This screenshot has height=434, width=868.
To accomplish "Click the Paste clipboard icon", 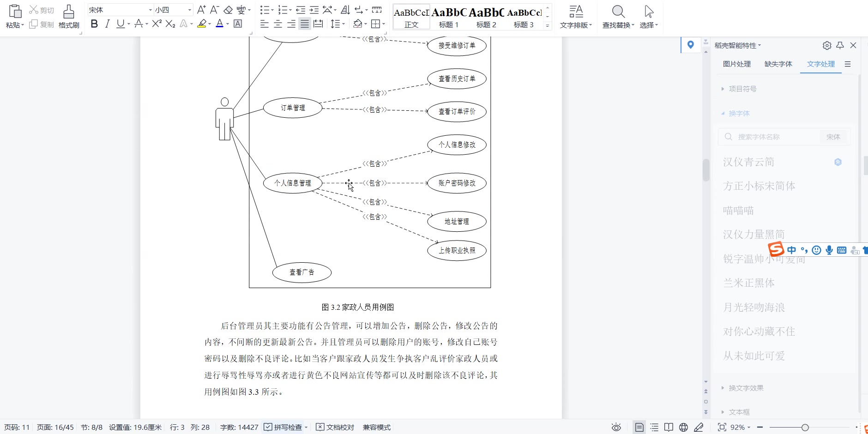I will coord(15,11).
